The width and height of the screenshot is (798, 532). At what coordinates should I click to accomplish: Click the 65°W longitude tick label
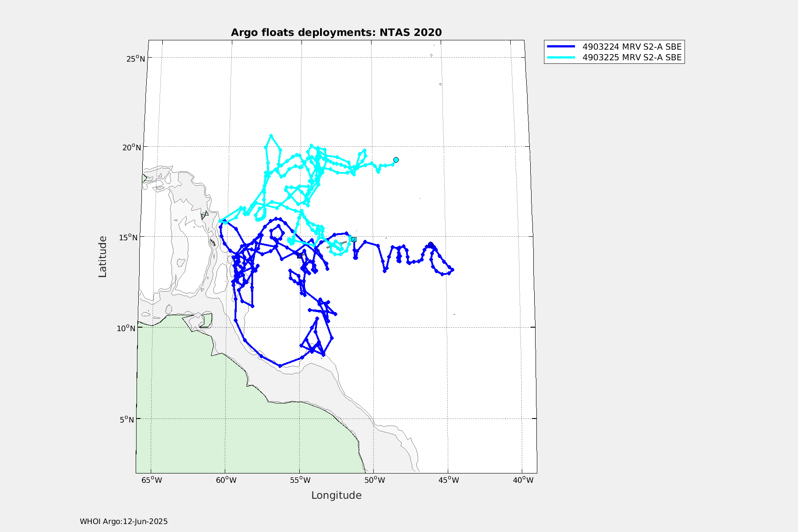pos(151,480)
